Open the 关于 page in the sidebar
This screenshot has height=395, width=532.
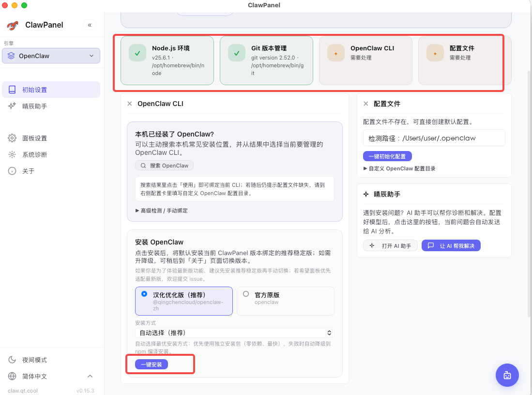51,171
